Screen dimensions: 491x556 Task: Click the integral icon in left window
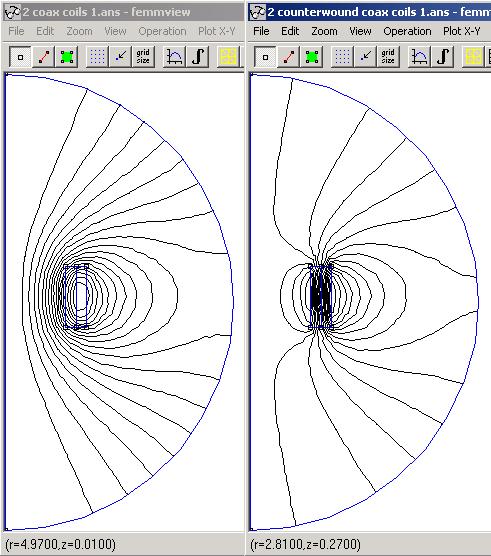197,57
